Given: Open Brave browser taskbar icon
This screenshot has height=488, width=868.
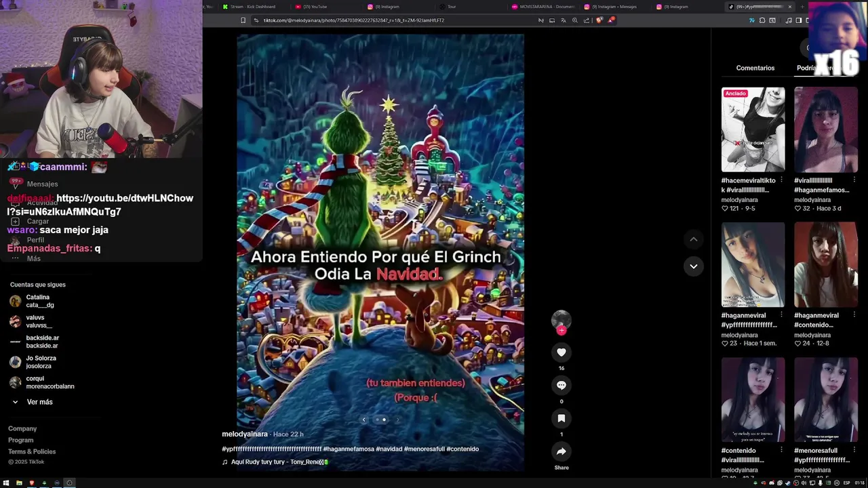Looking at the screenshot, I should (32, 483).
